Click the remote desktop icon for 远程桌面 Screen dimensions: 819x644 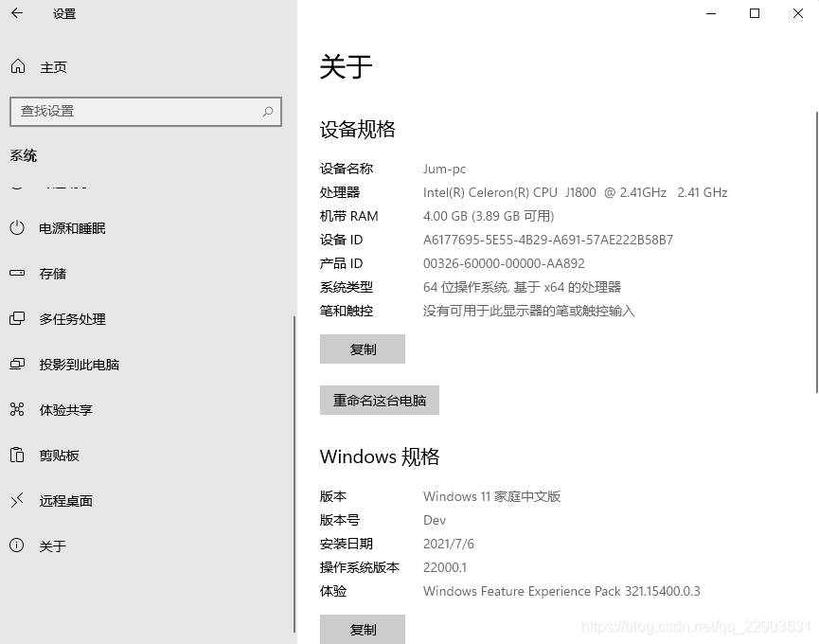click(x=17, y=500)
